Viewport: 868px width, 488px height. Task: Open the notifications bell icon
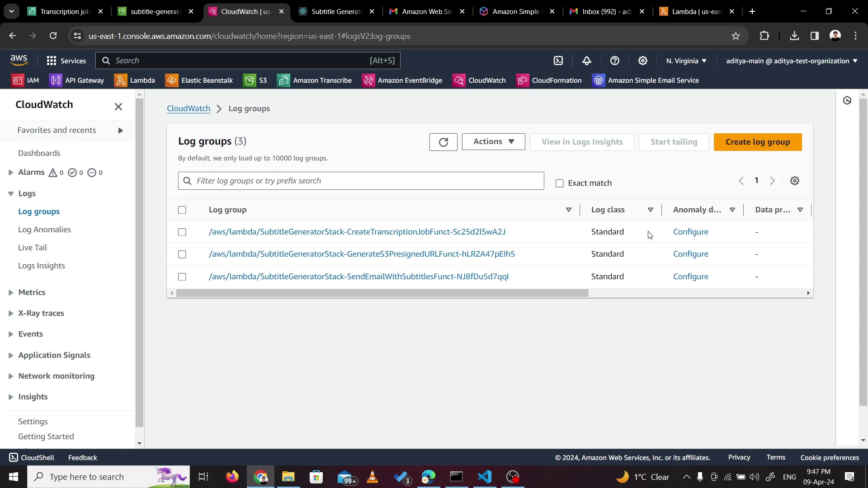pyautogui.click(x=586, y=61)
